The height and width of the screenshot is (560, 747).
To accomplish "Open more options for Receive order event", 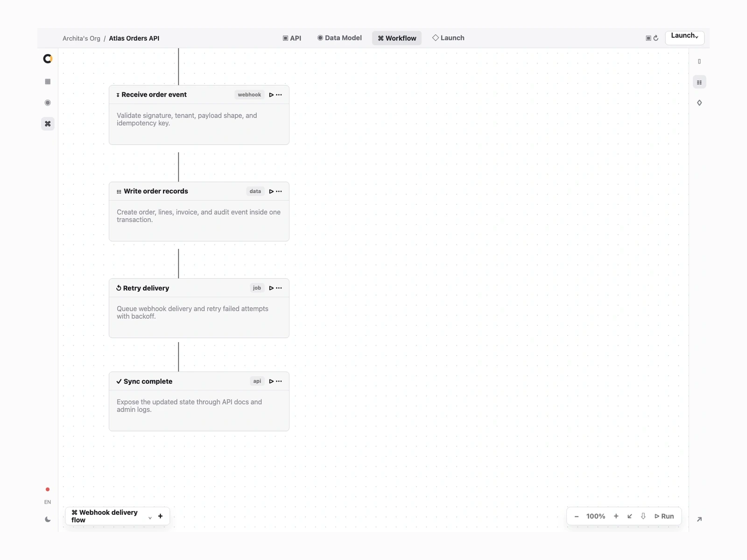I will coord(279,95).
